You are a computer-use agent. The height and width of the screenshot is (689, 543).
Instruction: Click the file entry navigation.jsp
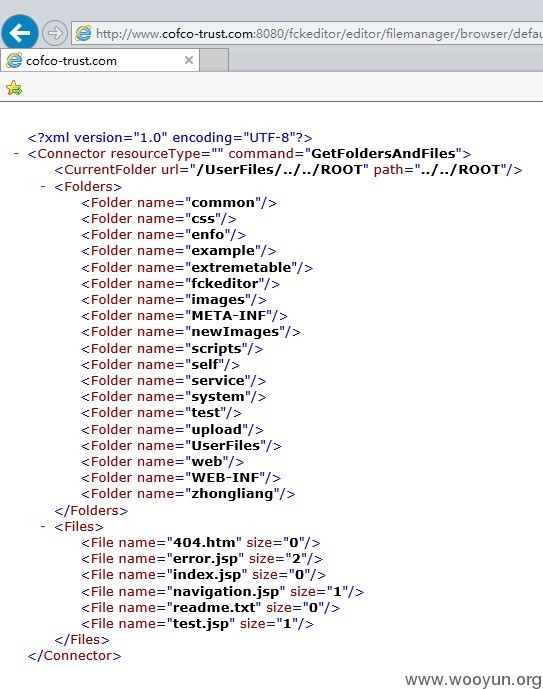pyautogui.click(x=222, y=592)
